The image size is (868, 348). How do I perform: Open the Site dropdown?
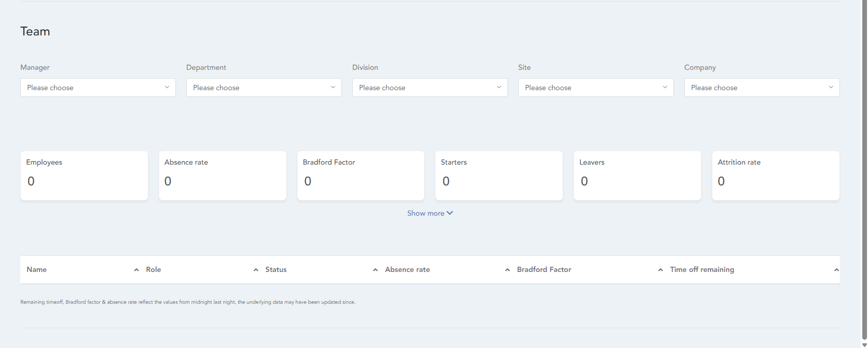coord(596,88)
